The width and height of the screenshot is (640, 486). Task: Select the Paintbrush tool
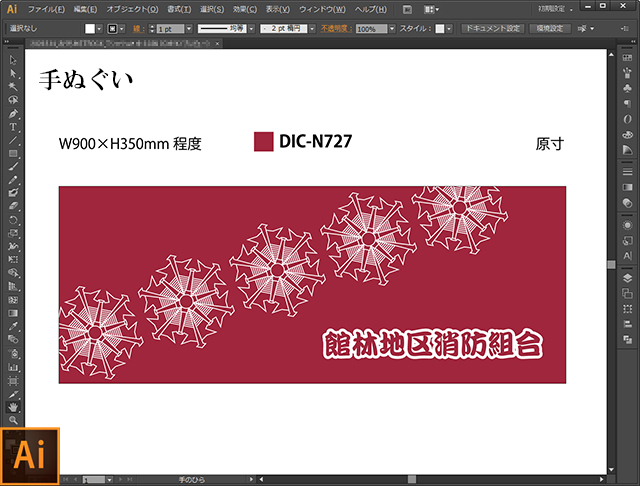(x=14, y=166)
